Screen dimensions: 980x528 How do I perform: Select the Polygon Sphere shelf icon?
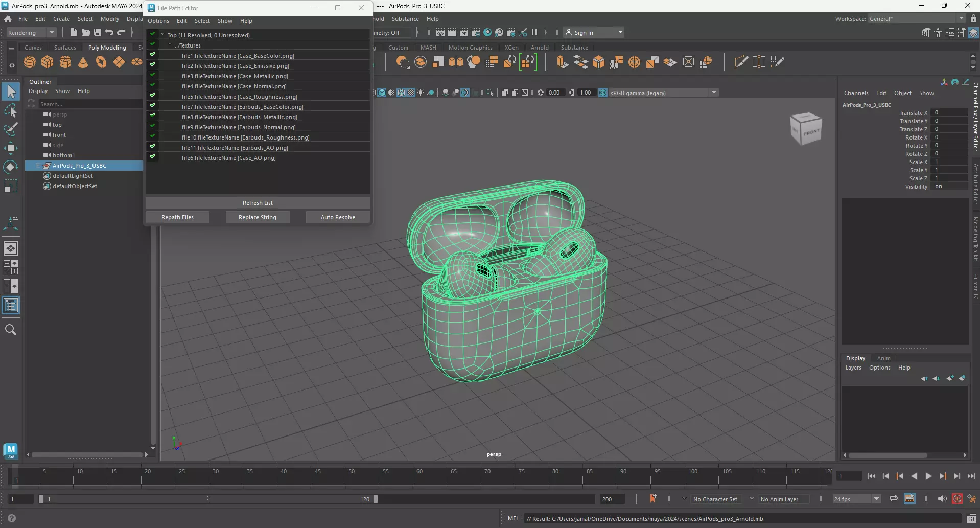[30, 62]
